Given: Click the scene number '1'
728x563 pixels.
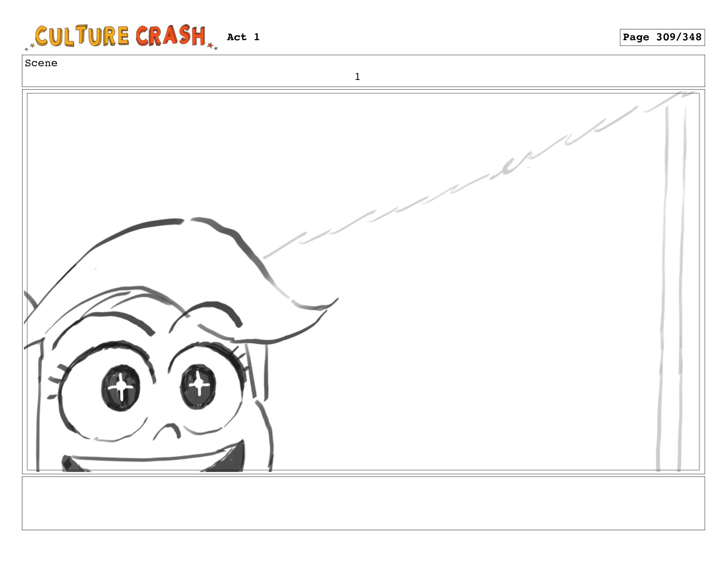Looking at the screenshot, I should pyautogui.click(x=357, y=77).
